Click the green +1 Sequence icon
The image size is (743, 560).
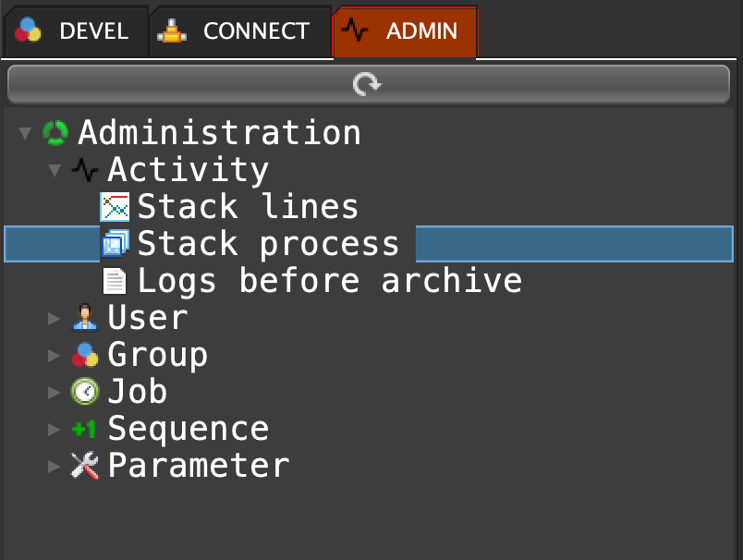[85, 429]
